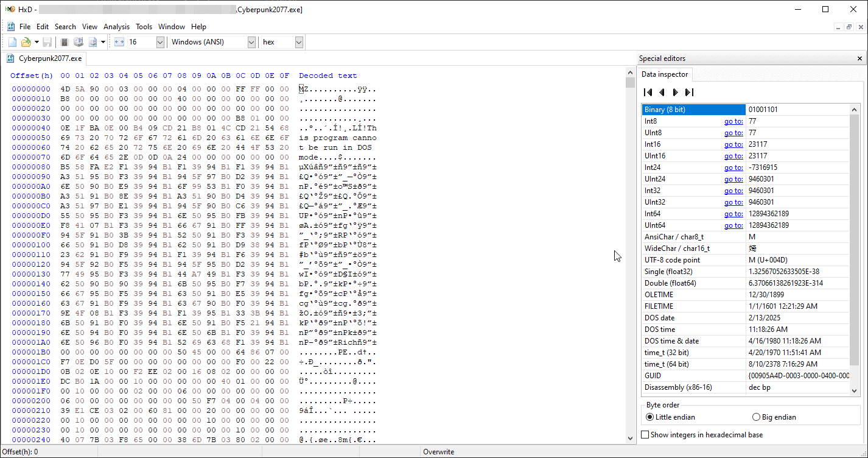Image resolution: width=868 pixels, height=458 pixels.
Task: Select the Data inspector tab
Action: [x=665, y=74]
